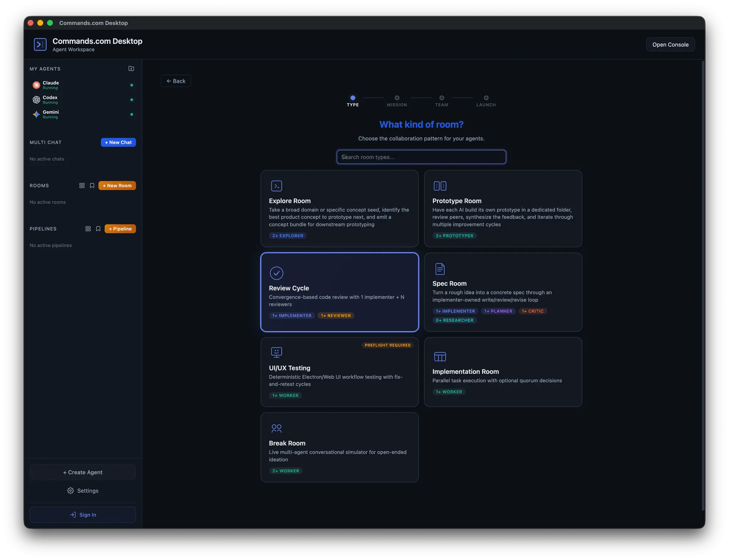Go to the Team step marker
The height and width of the screenshot is (560, 729).
click(x=442, y=98)
